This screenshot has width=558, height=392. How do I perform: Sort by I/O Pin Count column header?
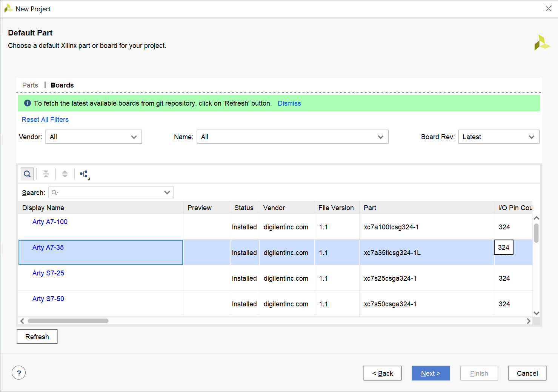click(513, 208)
